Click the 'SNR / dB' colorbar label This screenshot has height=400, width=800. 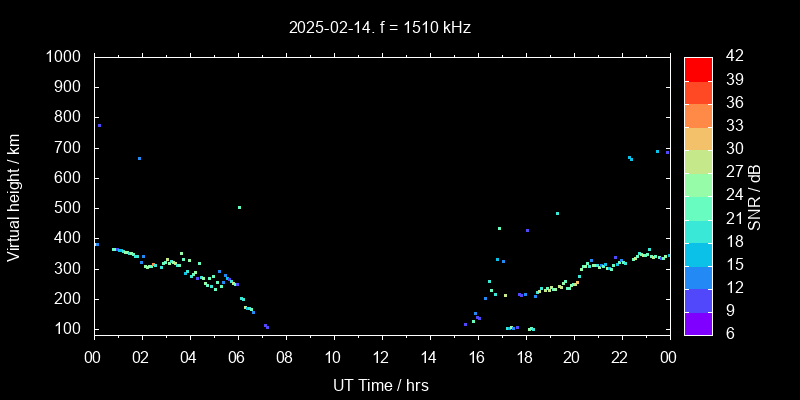tap(754, 196)
